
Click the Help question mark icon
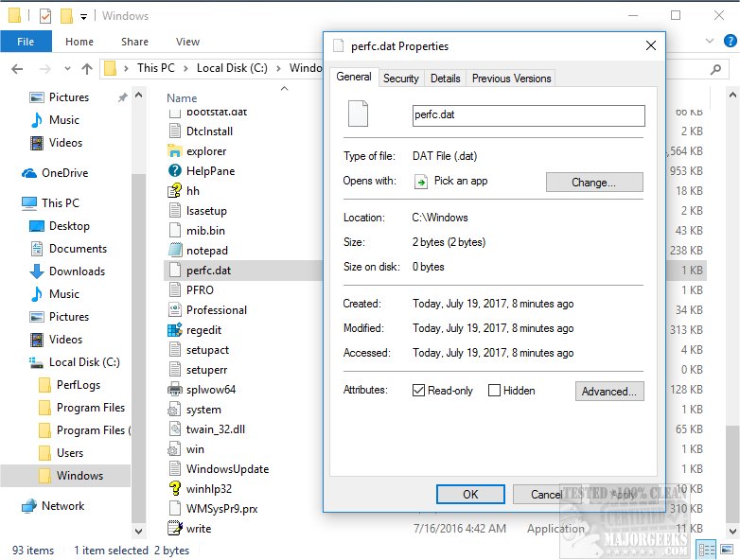tap(730, 41)
